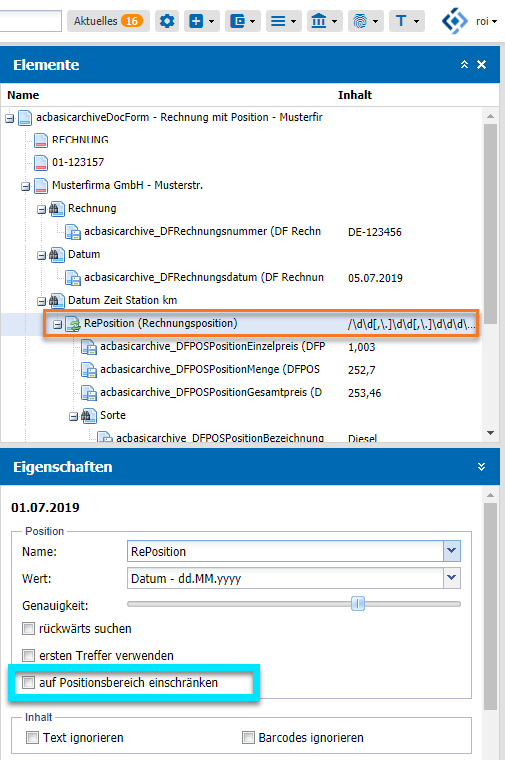The image size is (505, 760).
Task: Open the fingerprint icon menu
Action: click(x=366, y=21)
